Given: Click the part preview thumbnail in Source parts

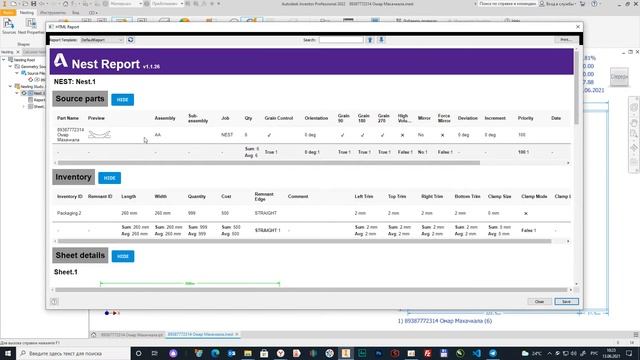Looking at the screenshot, I should (x=99, y=135).
